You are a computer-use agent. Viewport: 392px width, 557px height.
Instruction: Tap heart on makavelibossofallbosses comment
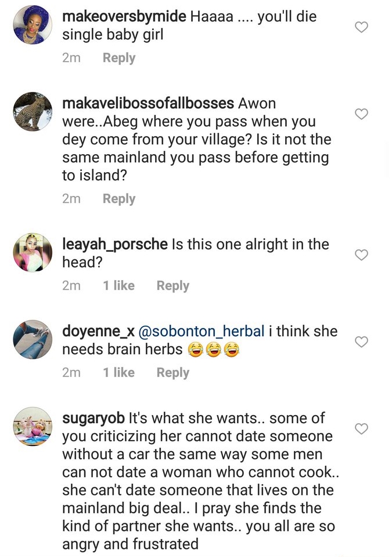pos(361,113)
